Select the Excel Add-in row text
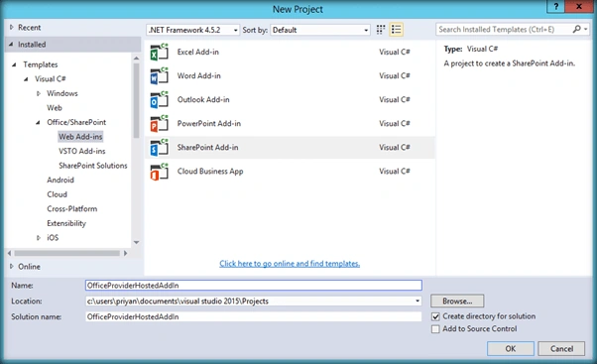 pos(198,52)
